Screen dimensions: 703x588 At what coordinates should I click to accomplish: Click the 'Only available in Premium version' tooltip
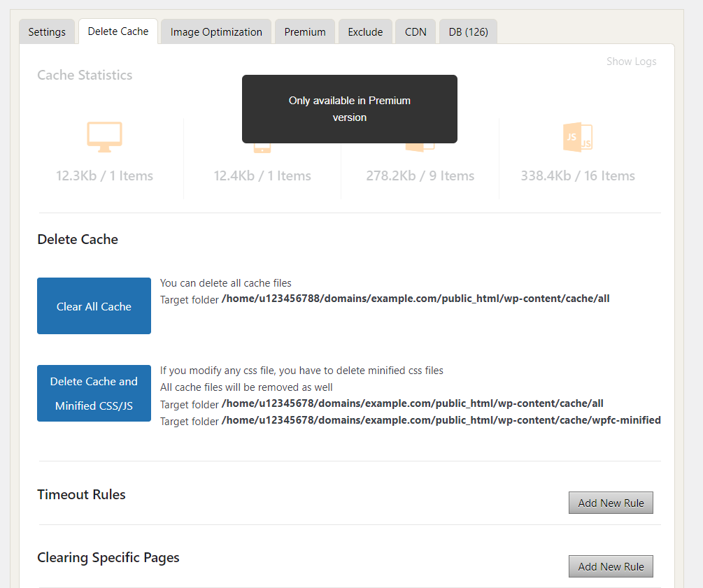coord(350,109)
